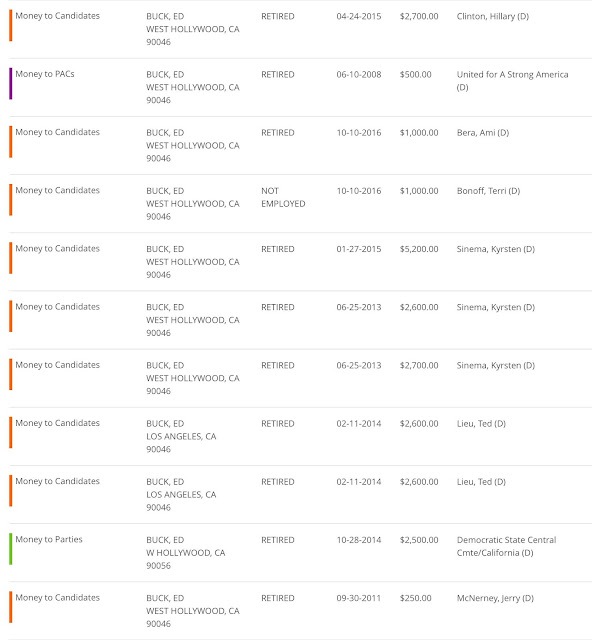Select the purple Money to PACs marker
This screenshot has height=640, width=592.
click(11, 84)
